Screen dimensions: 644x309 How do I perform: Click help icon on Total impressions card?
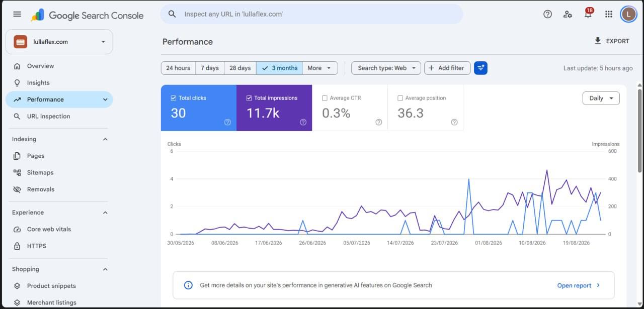point(303,122)
